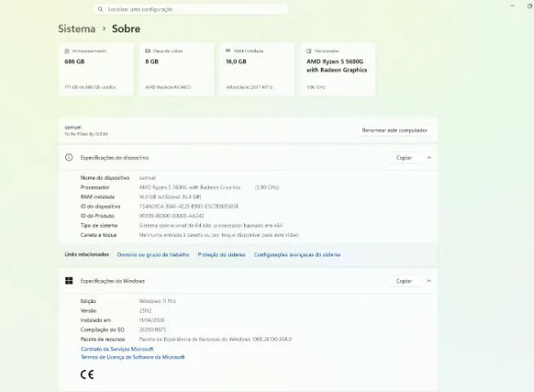The image size is (534, 392).
Task: Click the 'Edição' row label
Action: click(88, 301)
